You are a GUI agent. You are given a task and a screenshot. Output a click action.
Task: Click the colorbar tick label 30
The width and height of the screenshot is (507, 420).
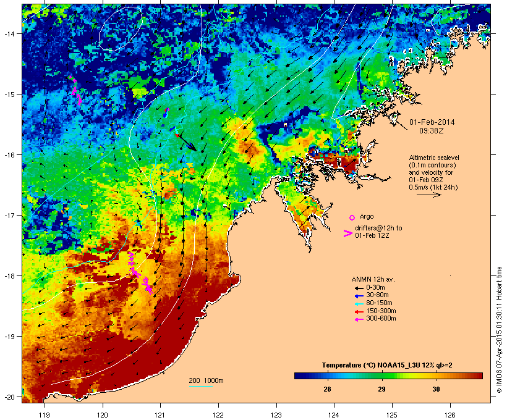(436, 389)
